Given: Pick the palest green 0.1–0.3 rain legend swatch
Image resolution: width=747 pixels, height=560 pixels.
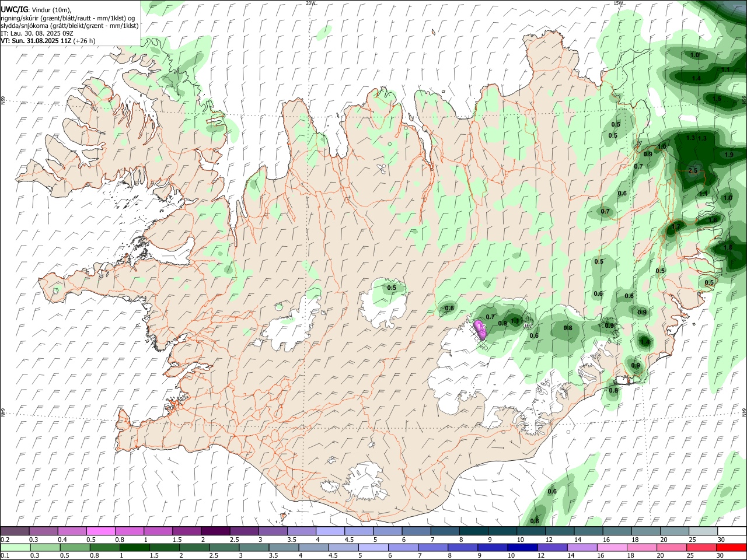Looking at the screenshot, I should pyautogui.click(x=15, y=547).
